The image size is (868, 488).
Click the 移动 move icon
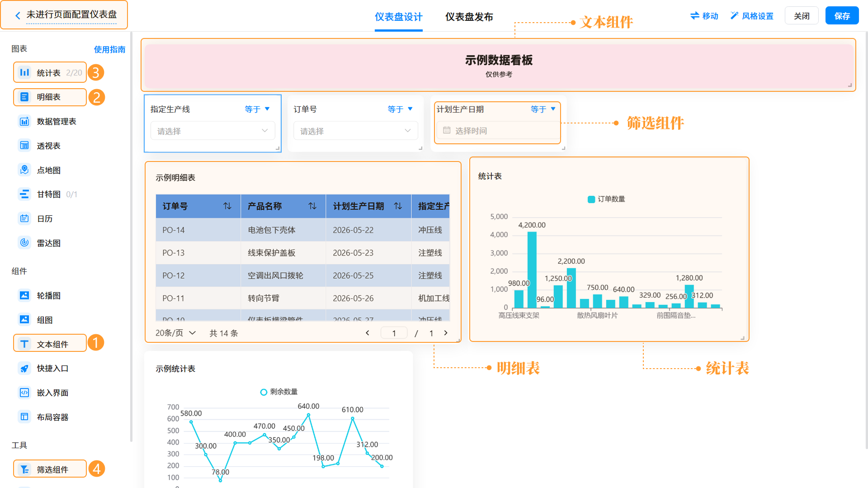695,16
